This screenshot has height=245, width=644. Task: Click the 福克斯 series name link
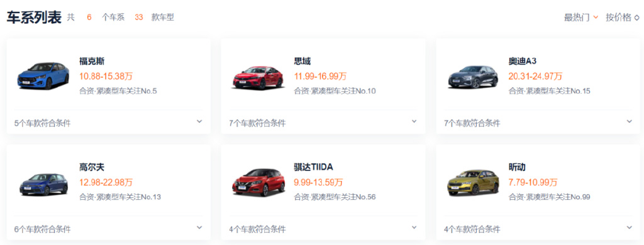coord(92,62)
